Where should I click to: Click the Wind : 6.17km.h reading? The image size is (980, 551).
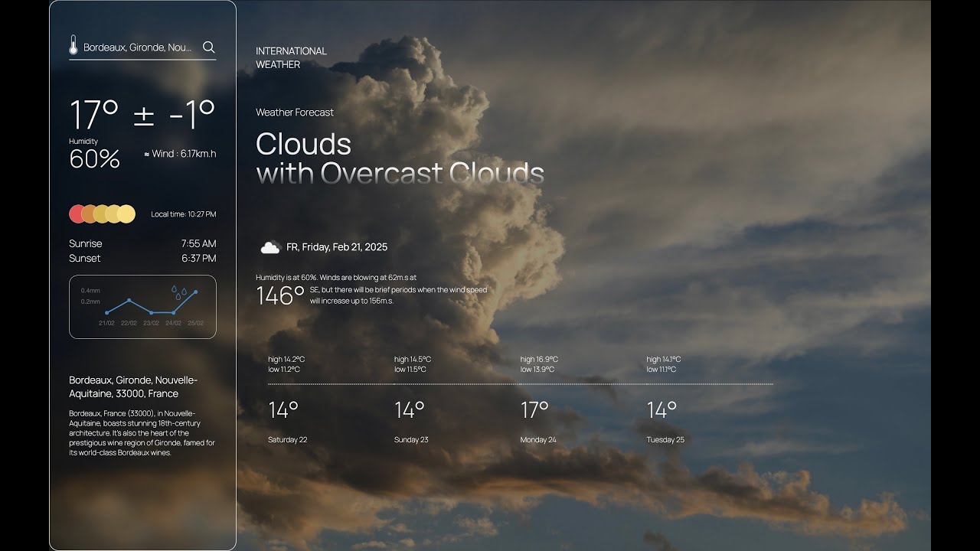(x=180, y=154)
